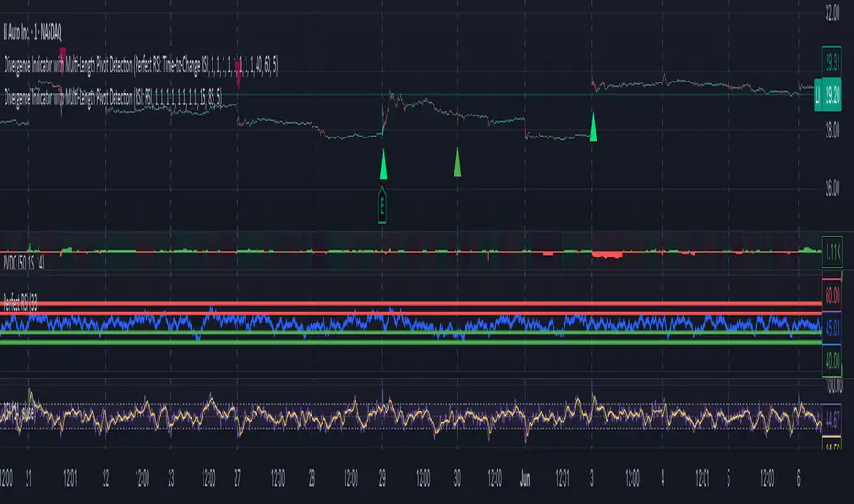Click the 1.11K PVDO value label
This screenshot has width=854, height=504.
point(830,250)
